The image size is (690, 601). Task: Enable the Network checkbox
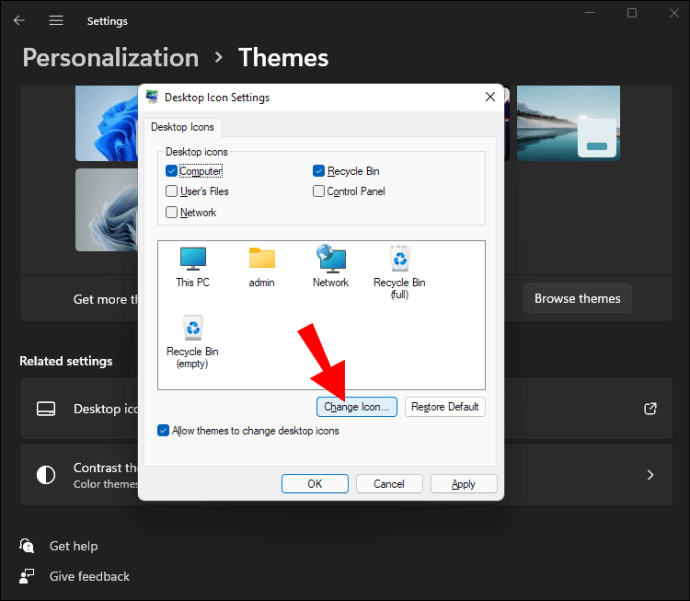click(172, 212)
